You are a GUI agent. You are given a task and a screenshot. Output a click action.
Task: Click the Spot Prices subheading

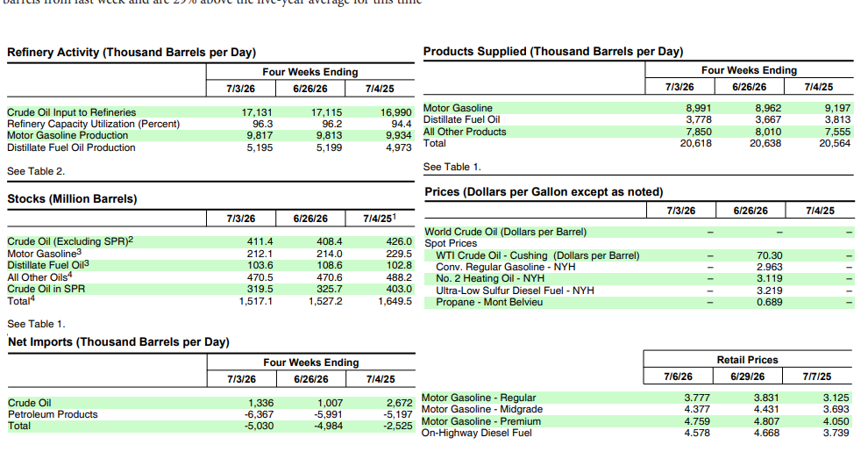pos(451,244)
